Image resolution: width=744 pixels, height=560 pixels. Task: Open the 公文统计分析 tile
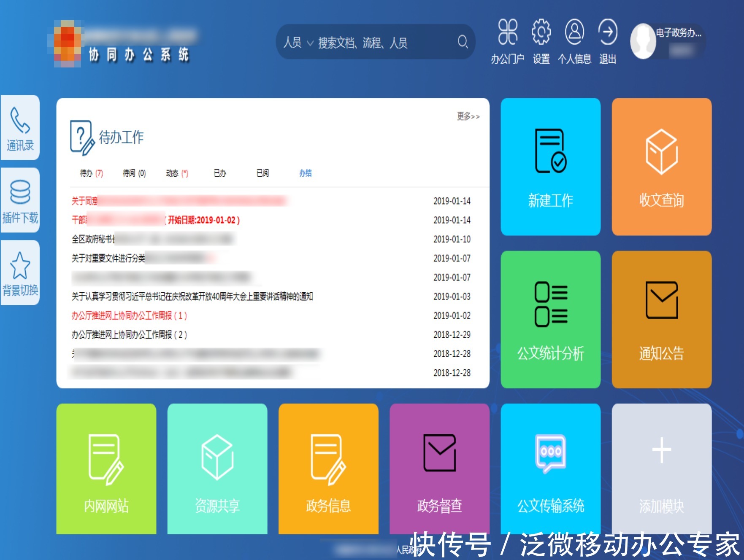[x=550, y=319]
